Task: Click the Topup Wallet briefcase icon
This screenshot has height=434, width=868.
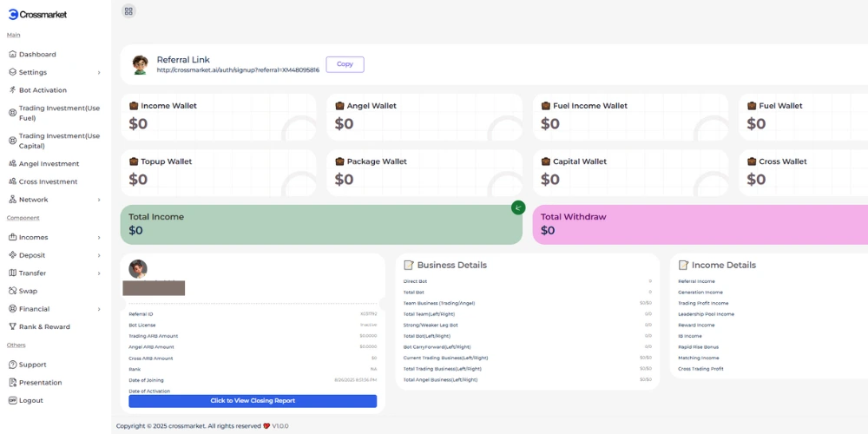Action: [134, 161]
